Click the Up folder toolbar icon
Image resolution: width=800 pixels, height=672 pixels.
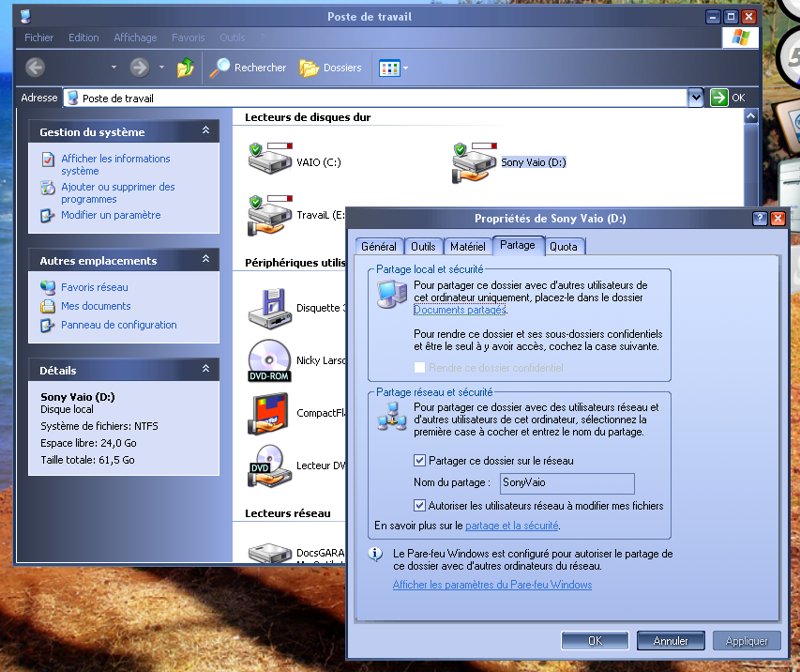click(185, 68)
